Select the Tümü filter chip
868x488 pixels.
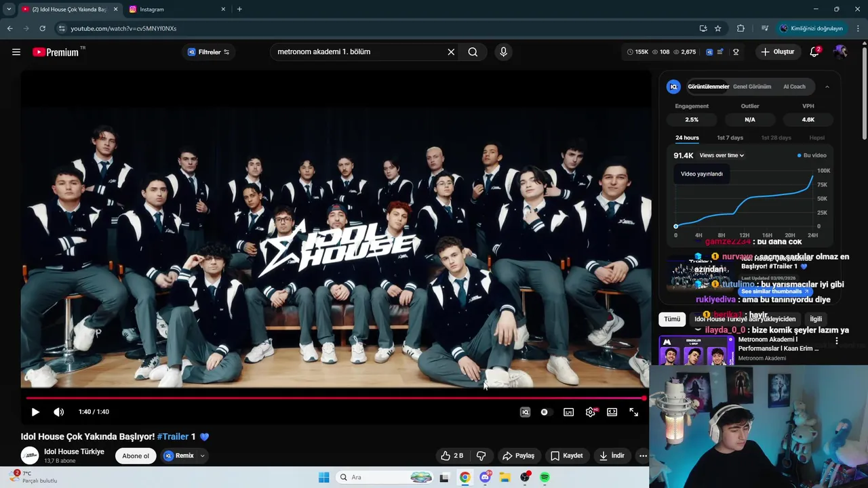pos(672,319)
